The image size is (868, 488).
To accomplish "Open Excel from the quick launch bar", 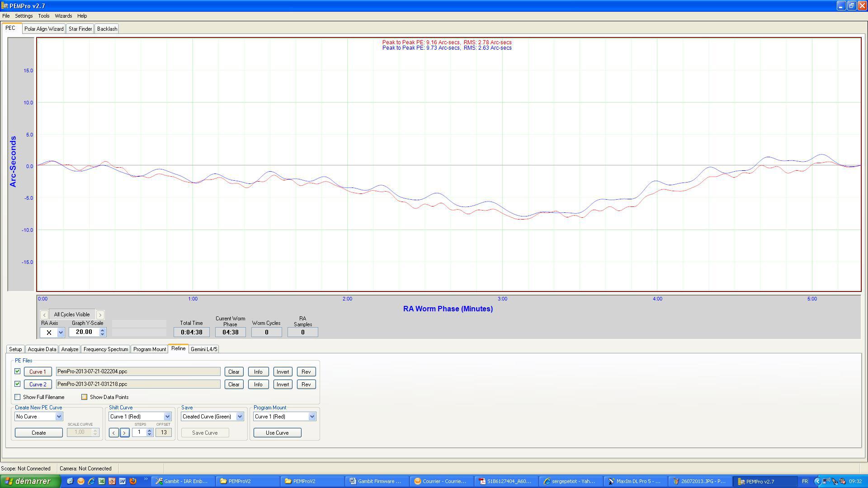I will pyautogui.click(x=102, y=481).
